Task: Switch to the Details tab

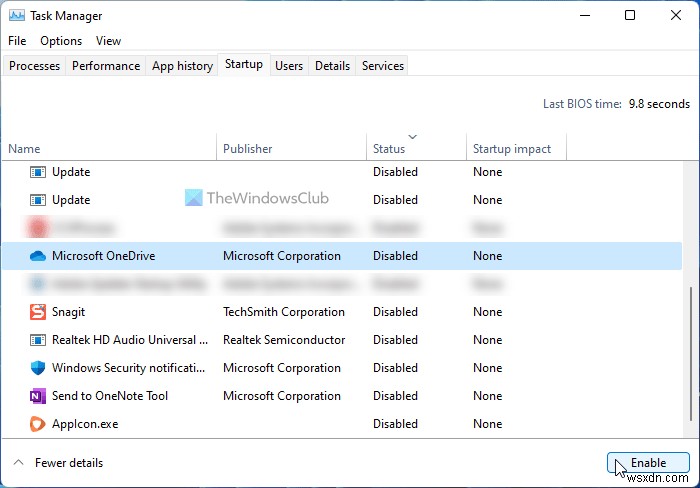Action: tap(332, 66)
